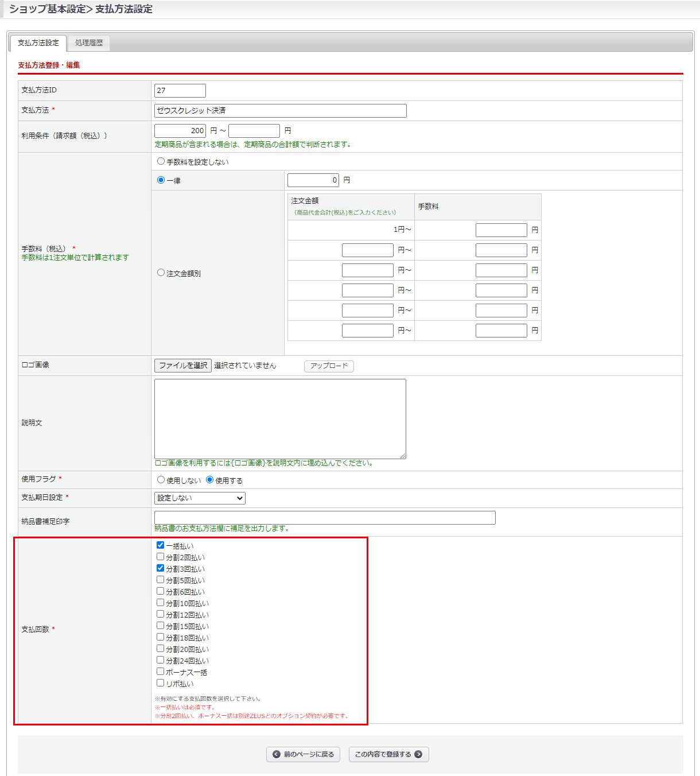Viewport: 700px width, 776px height.
Task: Select the 注文金額別 radio option
Action: point(161,273)
